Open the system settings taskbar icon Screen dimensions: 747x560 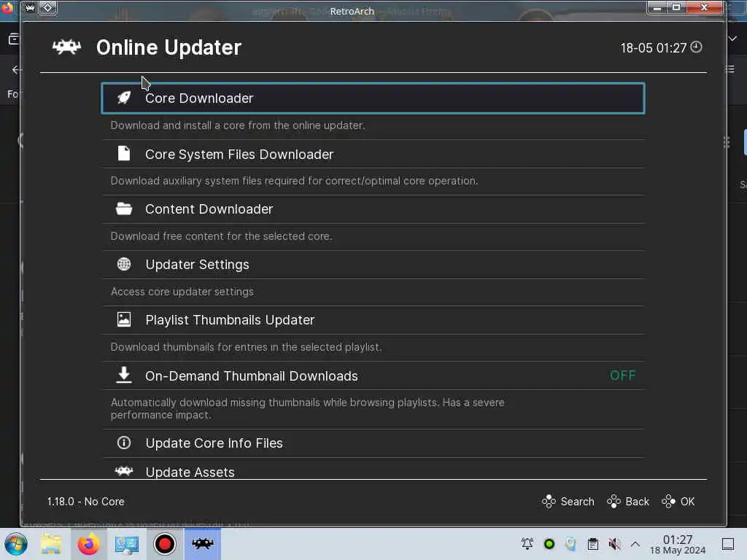click(x=127, y=544)
